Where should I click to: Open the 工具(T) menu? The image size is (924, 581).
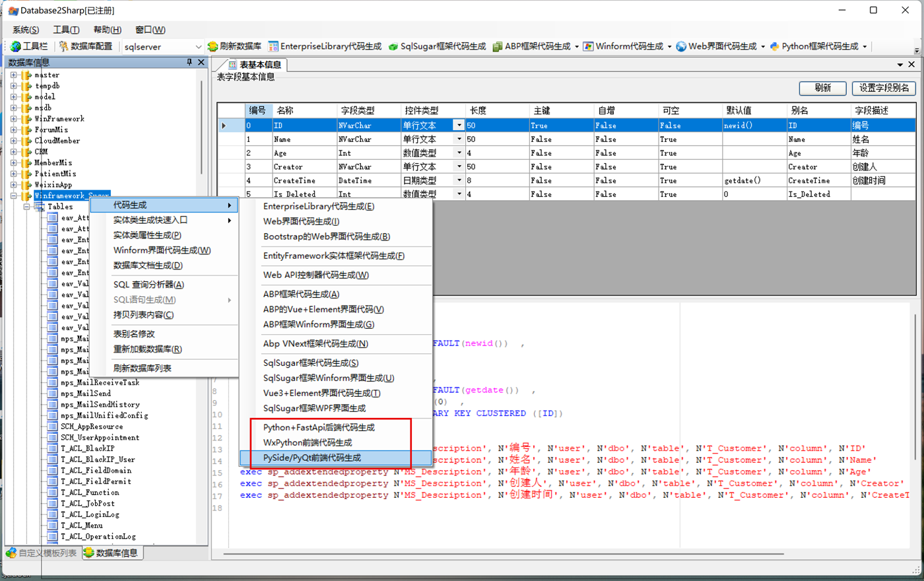(x=66, y=30)
